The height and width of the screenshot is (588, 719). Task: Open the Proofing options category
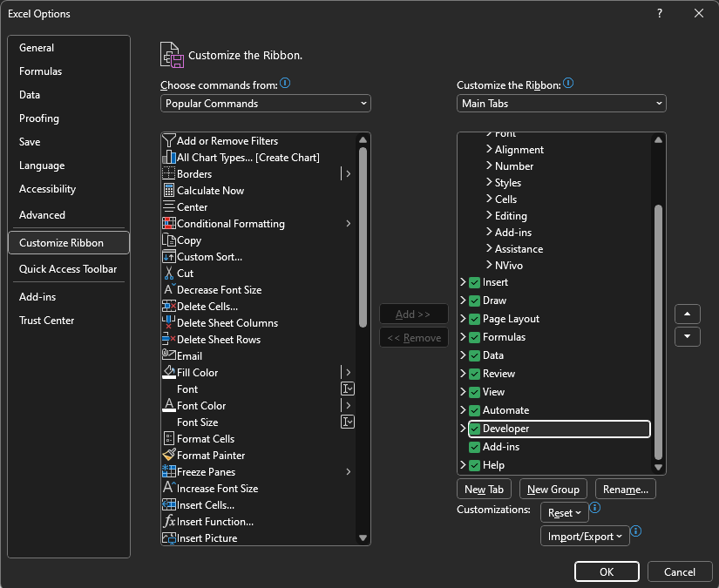tap(69, 118)
